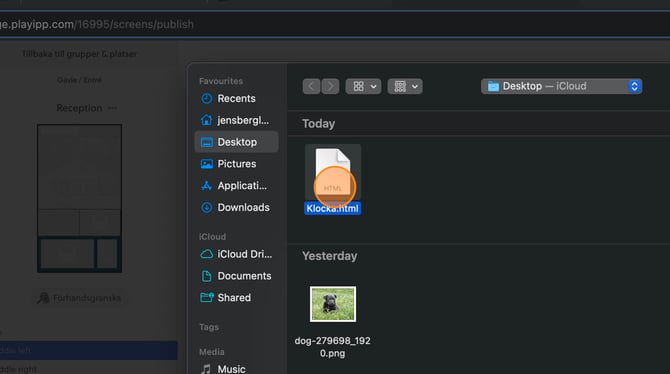This screenshot has width=670, height=374.
Task: Click the Klocka.html file name label
Action: pyautogui.click(x=332, y=209)
